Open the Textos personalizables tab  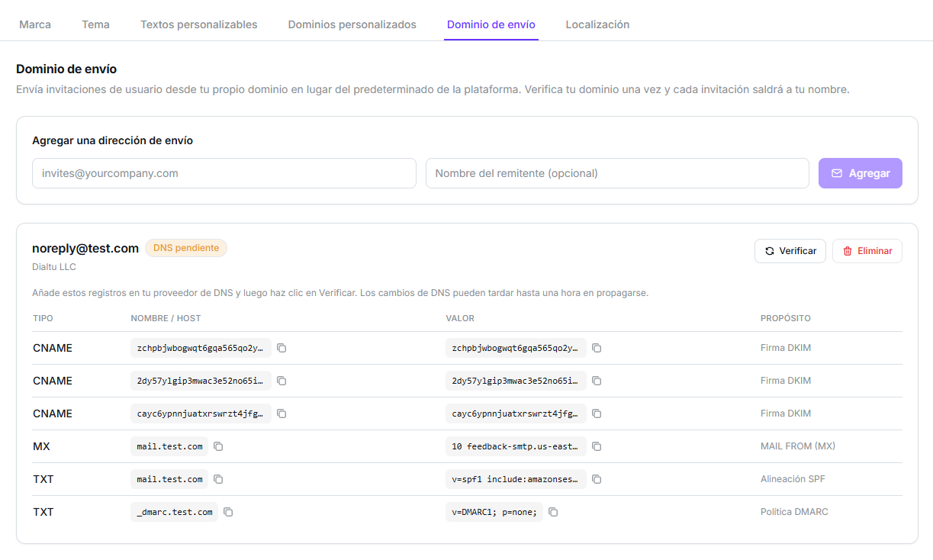coord(199,24)
